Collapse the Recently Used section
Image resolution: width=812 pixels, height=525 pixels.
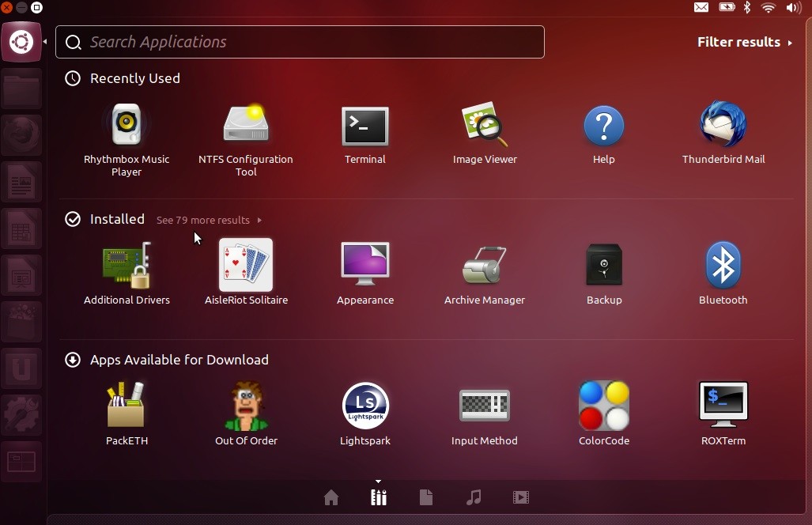coord(73,78)
